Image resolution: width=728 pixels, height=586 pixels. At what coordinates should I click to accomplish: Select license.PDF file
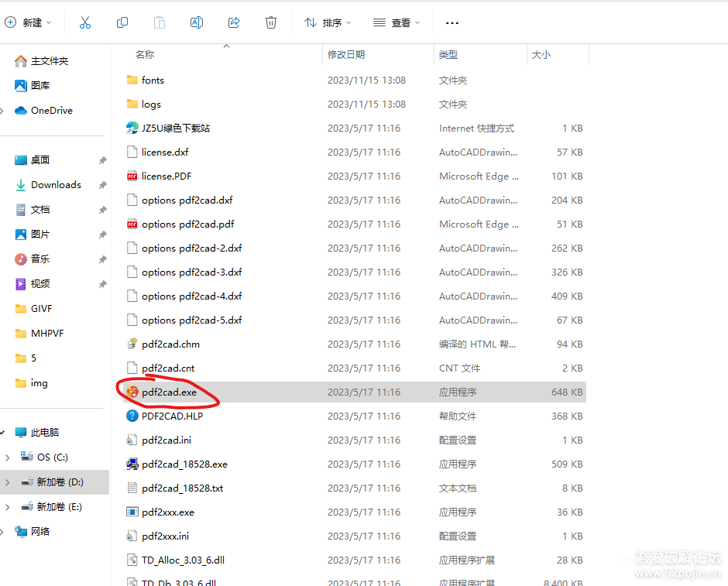tap(166, 176)
